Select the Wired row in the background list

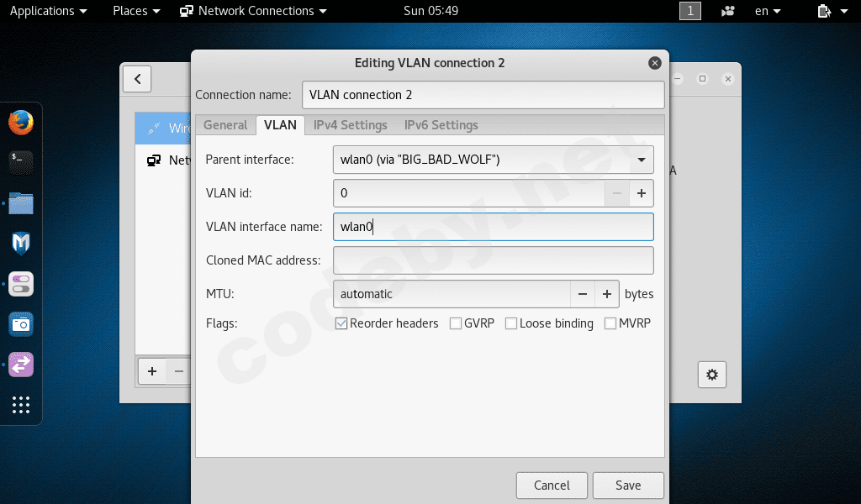(163, 129)
